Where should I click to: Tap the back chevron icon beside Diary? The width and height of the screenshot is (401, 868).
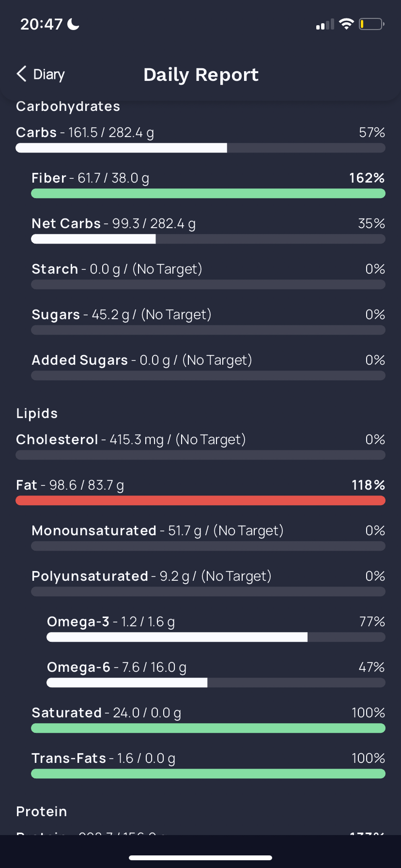pos(21,74)
